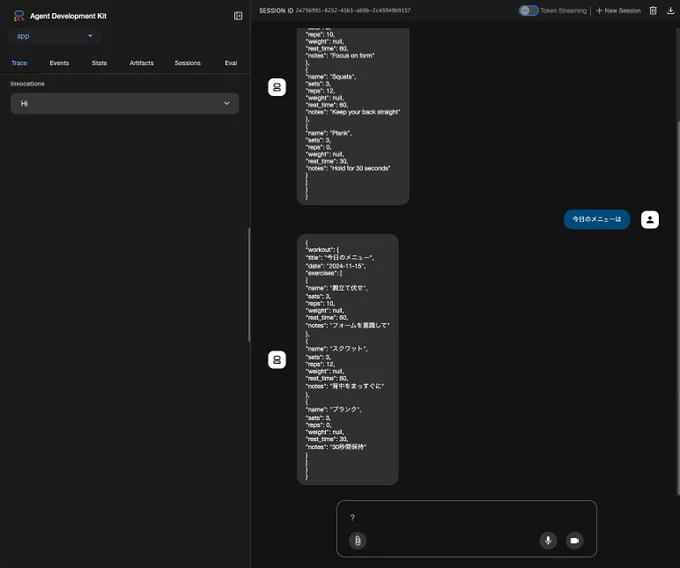Click the 'Keep your back straight' notes line
Image resolution: width=680 pixels, height=568 pixels.
(353, 112)
